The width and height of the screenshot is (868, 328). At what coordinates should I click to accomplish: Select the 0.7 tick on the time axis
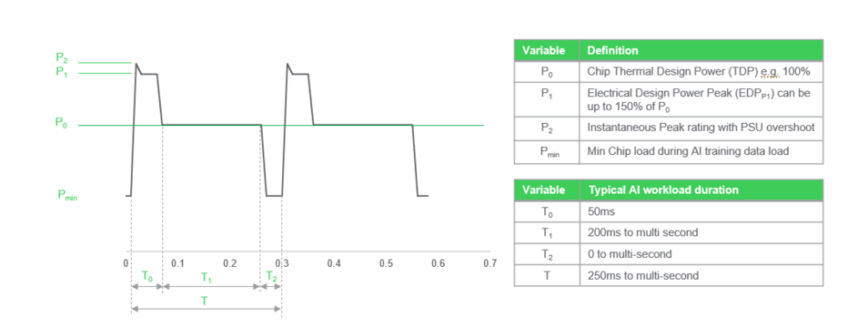[x=490, y=263]
